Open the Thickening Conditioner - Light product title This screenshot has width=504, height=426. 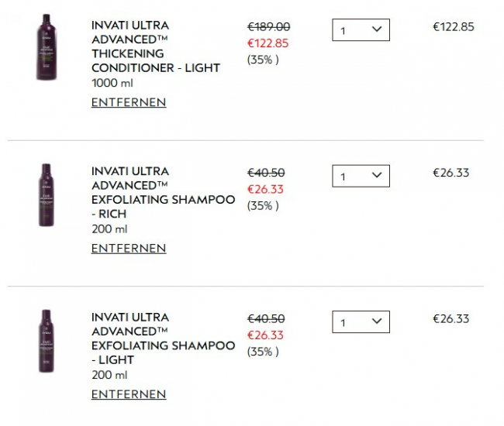[x=155, y=46]
